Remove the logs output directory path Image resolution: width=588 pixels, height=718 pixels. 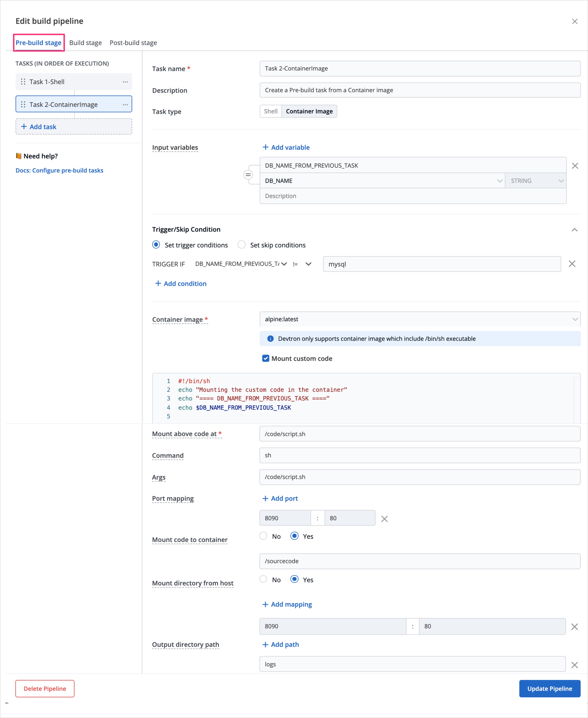coord(575,665)
